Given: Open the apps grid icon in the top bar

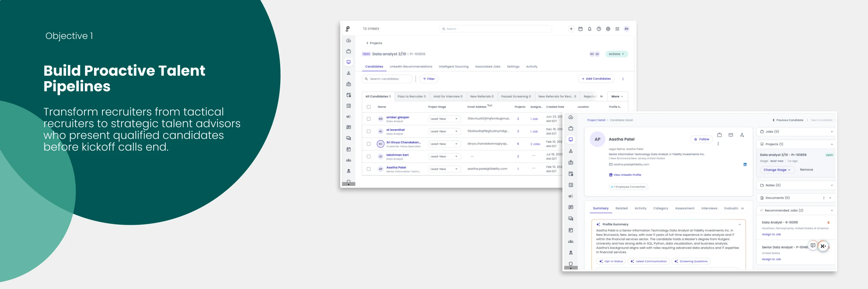Looking at the screenshot, I should pos(617,29).
